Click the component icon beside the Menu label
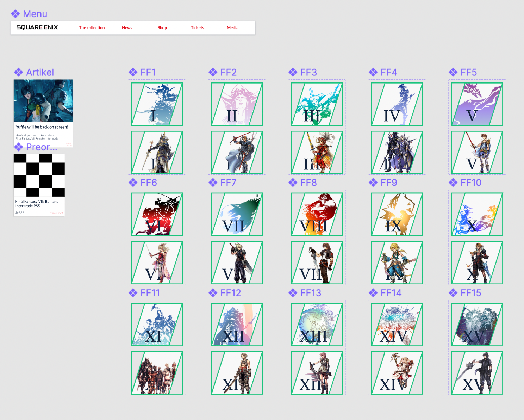The width and height of the screenshot is (524, 420). 15,14
